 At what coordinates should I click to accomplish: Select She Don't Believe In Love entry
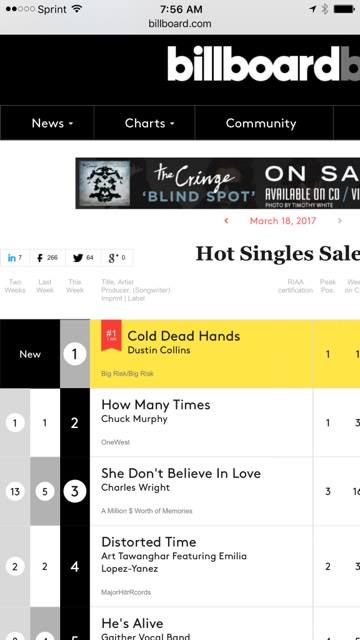(181, 473)
